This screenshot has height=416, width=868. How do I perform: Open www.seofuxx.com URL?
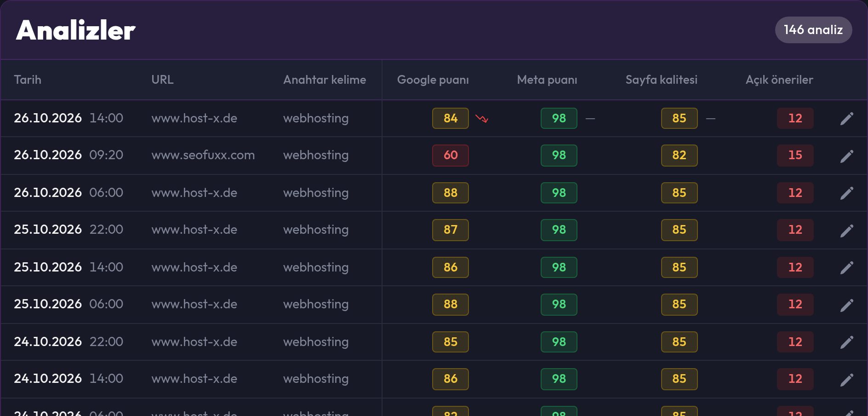pyautogui.click(x=203, y=155)
